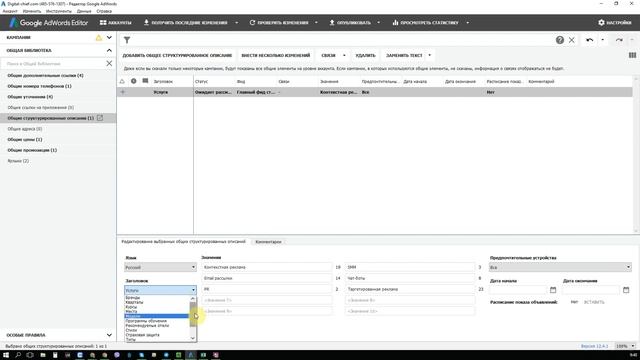Select Общие дополнительные ссылки (4) in library
640x360 pixels.
click(x=45, y=76)
